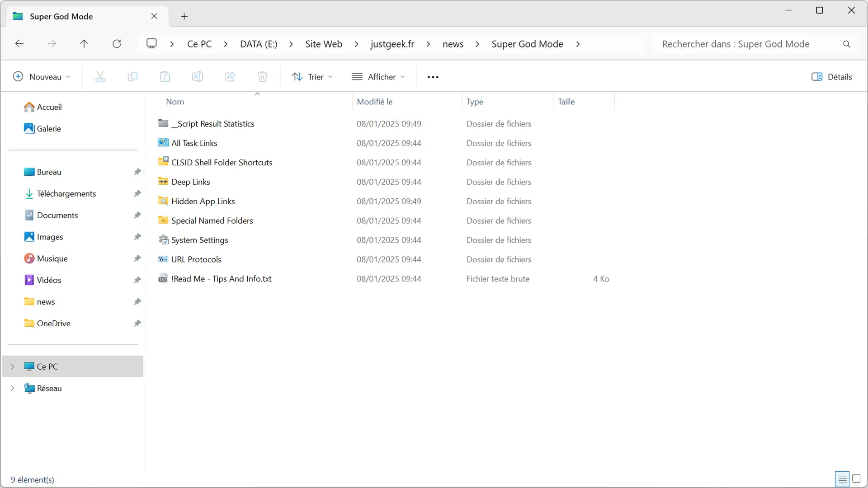
Task: Refresh the current folder view
Action: click(x=117, y=44)
